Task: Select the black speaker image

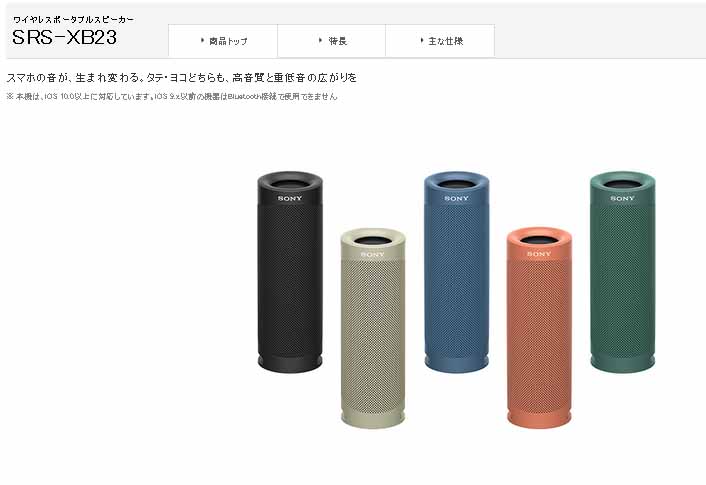Action: (x=290, y=272)
